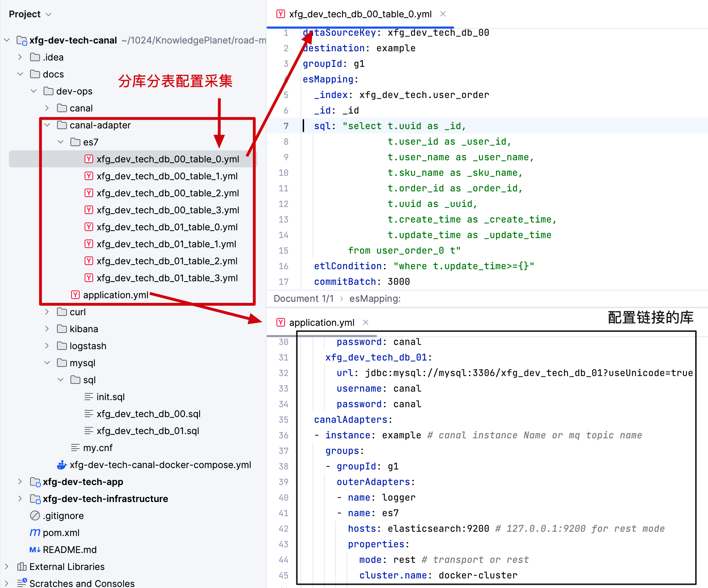Expand the canal folder
Screen dimensions: 708x588
[47, 108]
